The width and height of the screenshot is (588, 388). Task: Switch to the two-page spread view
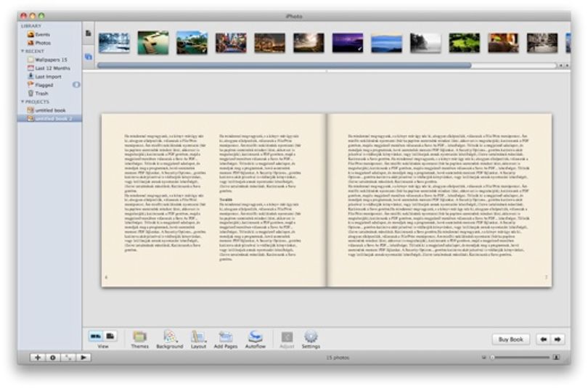pos(96,336)
